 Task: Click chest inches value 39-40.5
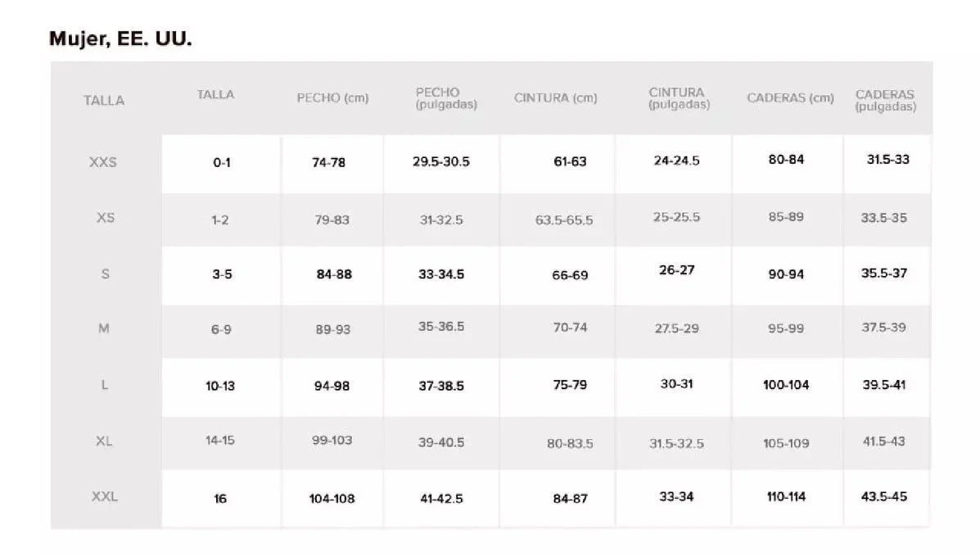coord(441,442)
